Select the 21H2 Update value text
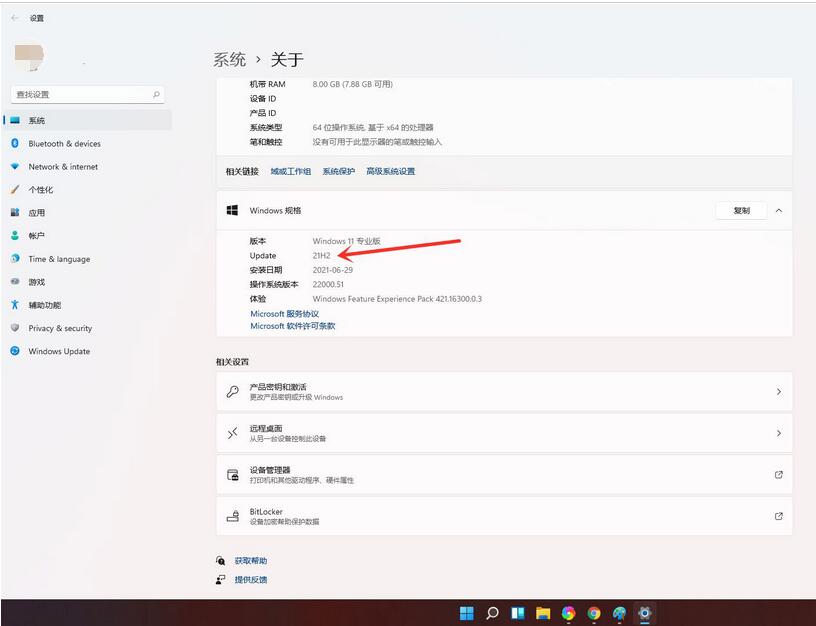The height and width of the screenshot is (626, 816). [x=321, y=255]
